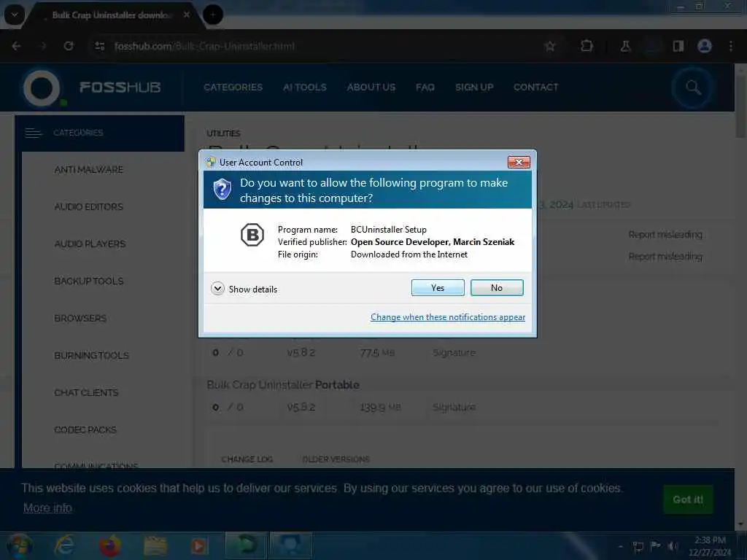Click taskbar clock showing 2:38 PM
Image resolution: width=747 pixels, height=560 pixels.
point(710,546)
